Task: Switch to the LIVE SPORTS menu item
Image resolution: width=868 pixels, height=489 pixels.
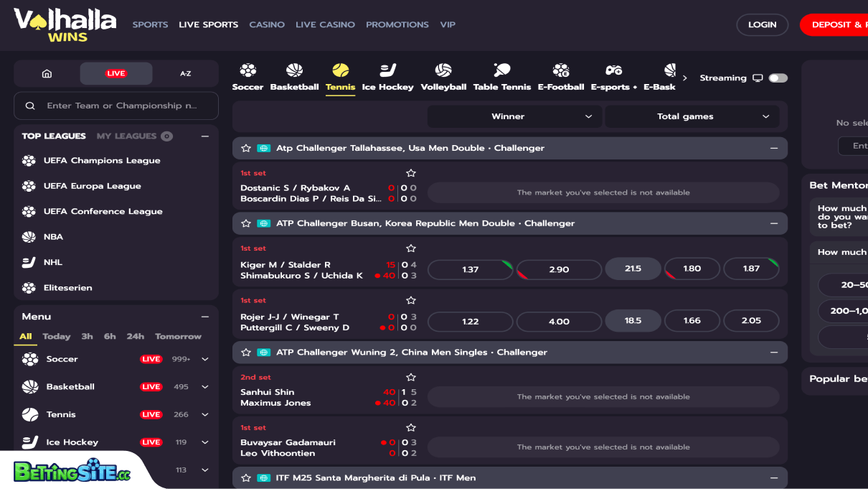Action: 208,24
